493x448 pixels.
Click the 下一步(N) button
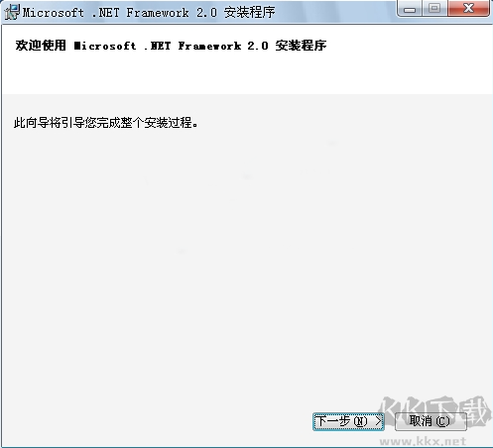coord(348,421)
